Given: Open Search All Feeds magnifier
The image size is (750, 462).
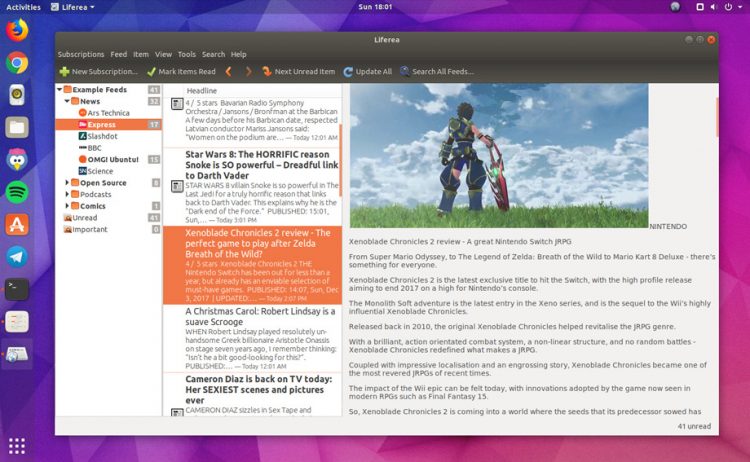Looking at the screenshot, I should [x=405, y=72].
